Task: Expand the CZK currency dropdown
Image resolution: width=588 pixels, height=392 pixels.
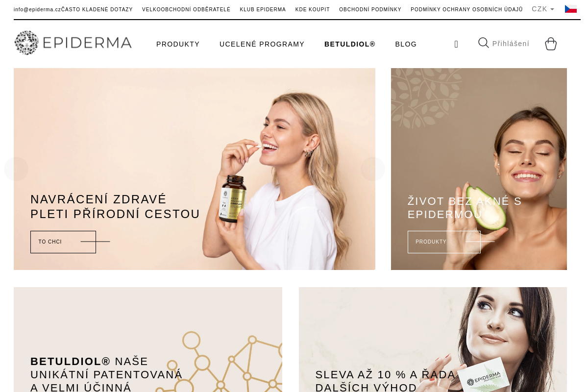Action: [x=543, y=9]
